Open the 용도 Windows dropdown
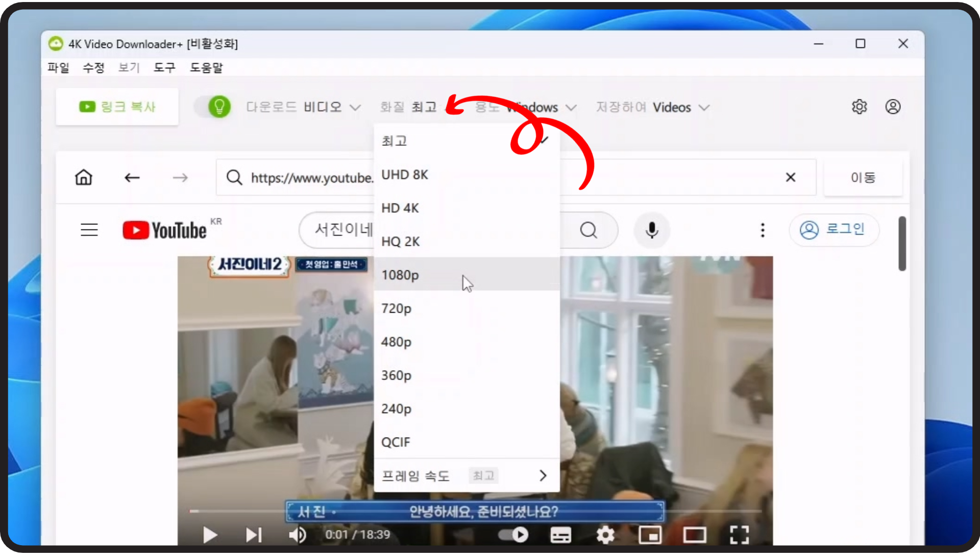Screen dimensions: 980x560 pos(527,107)
